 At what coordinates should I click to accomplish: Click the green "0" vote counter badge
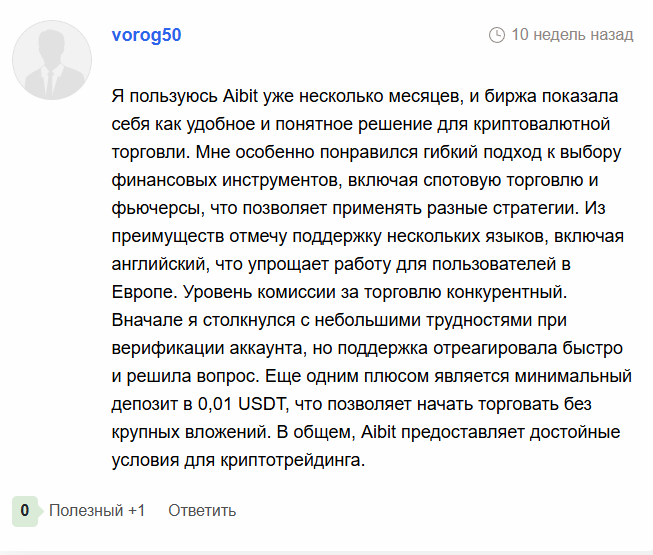pyautogui.click(x=25, y=510)
